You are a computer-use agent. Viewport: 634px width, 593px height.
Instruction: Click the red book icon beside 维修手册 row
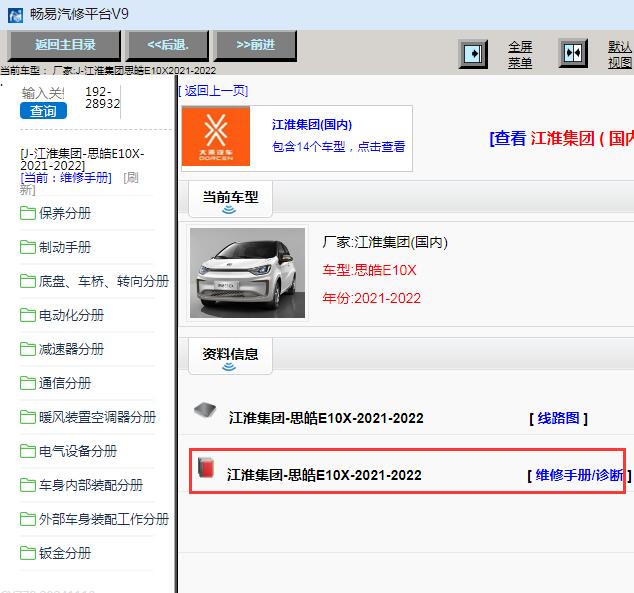[206, 468]
